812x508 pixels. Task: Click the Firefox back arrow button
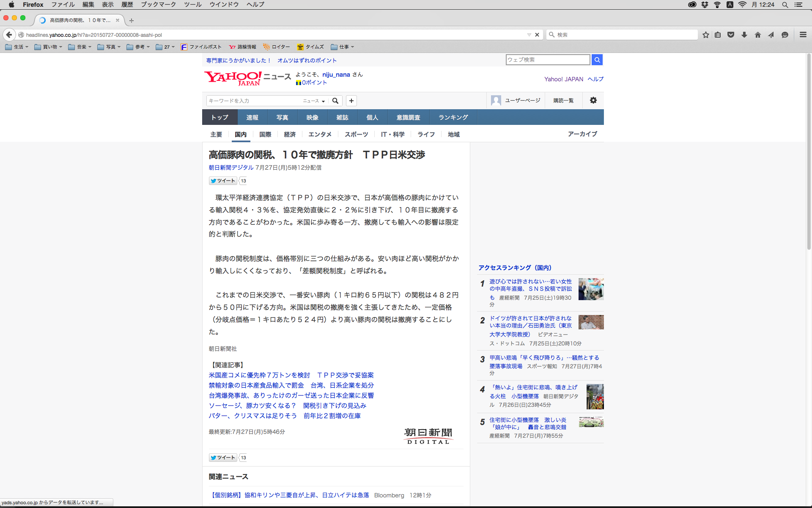point(9,35)
